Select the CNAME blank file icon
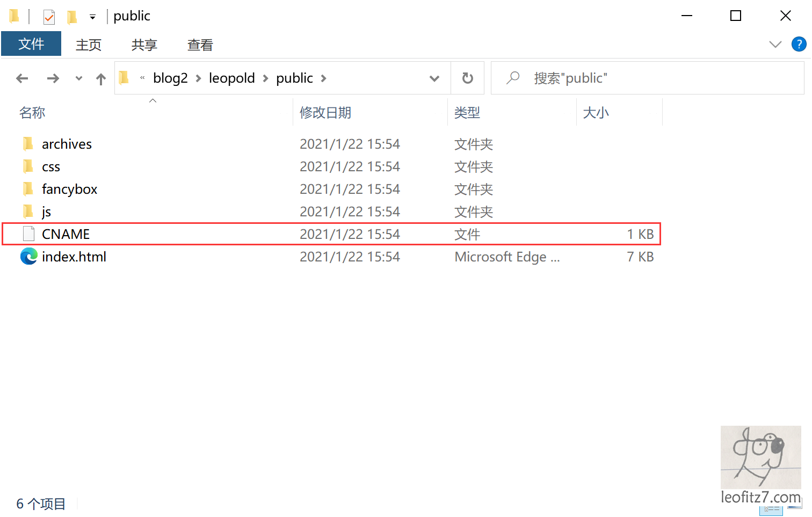This screenshot has height=517, width=812. [x=28, y=234]
